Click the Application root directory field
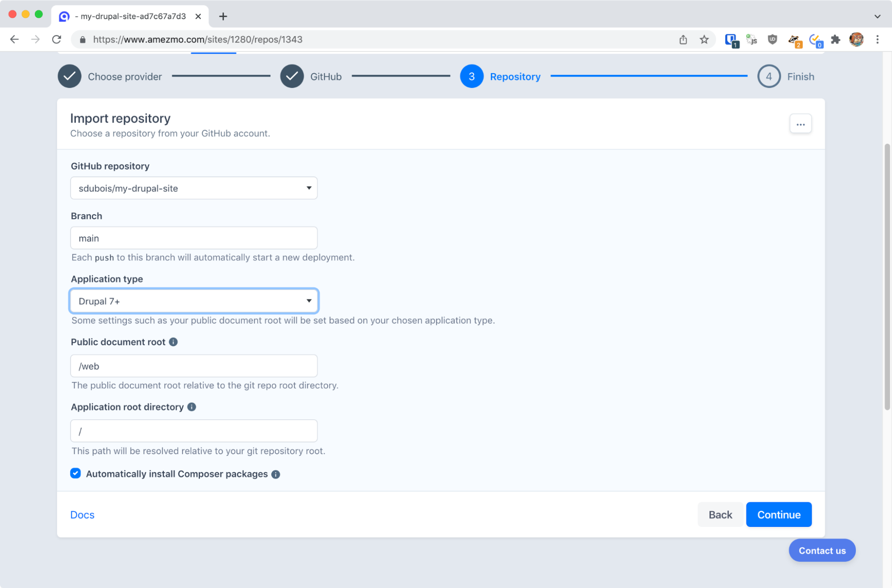The width and height of the screenshot is (892, 588). coord(194,431)
